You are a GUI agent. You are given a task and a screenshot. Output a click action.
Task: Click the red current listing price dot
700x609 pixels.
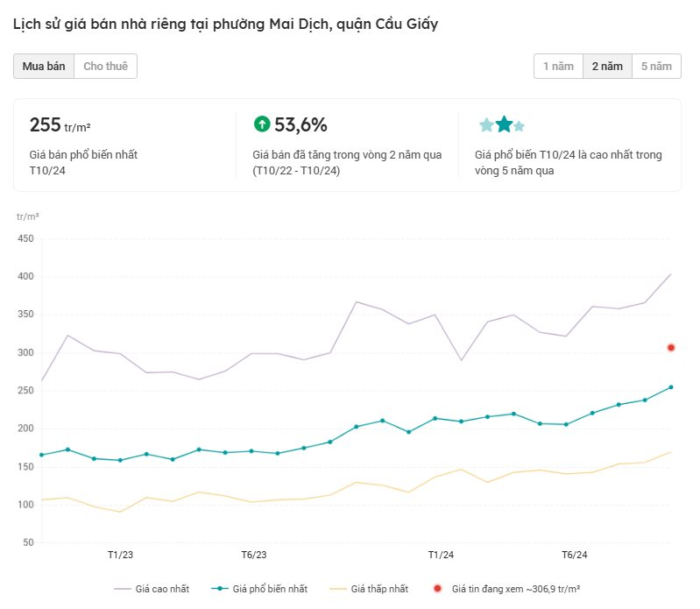pyautogui.click(x=671, y=348)
